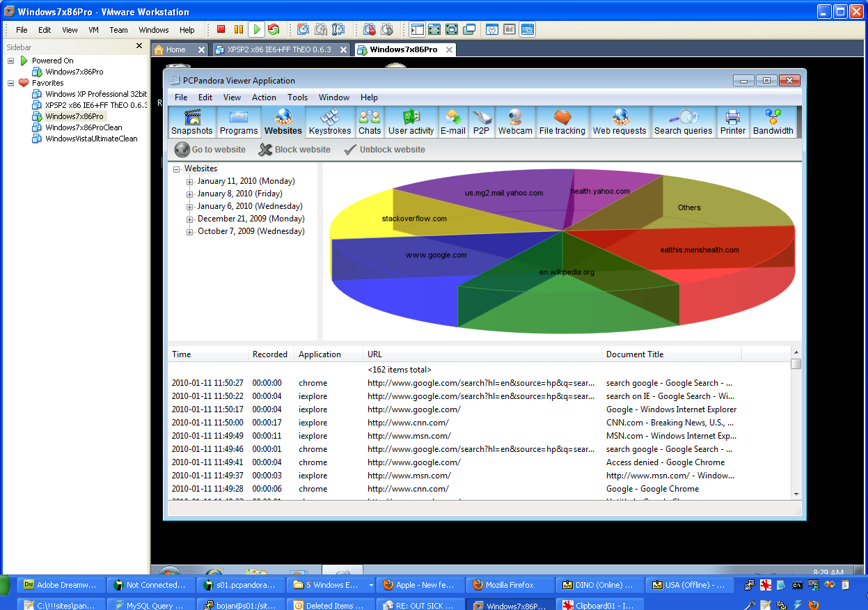Click the VMware snapshot manager icon

[338, 29]
